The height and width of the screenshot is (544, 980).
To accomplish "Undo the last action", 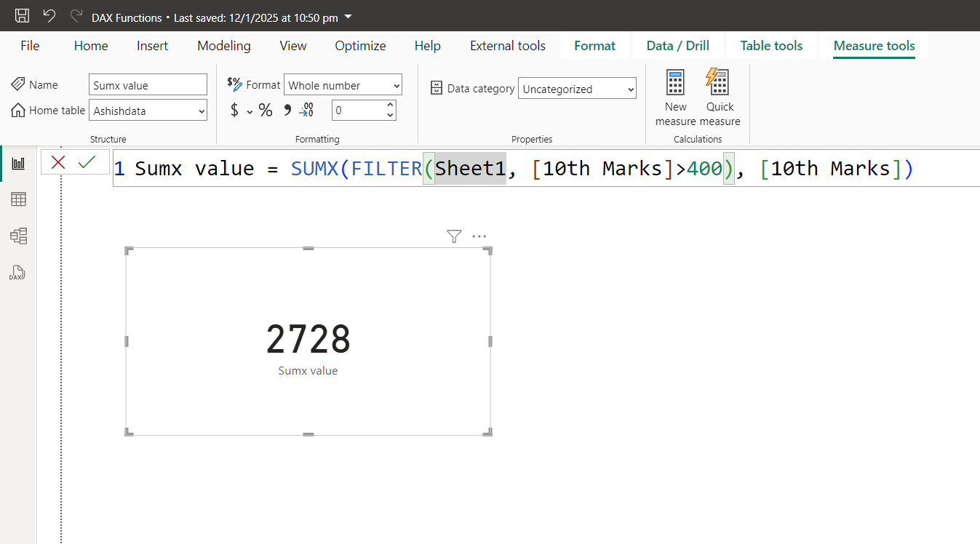I will coord(48,15).
